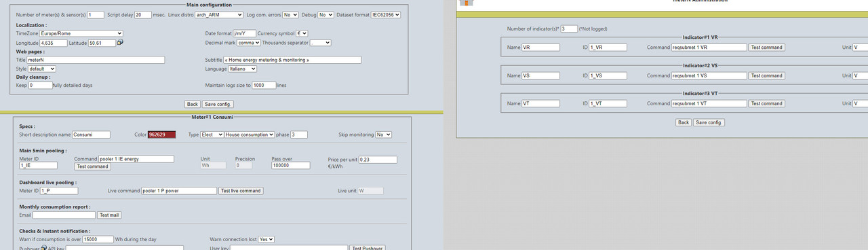Click the Number of indicator(s) field
Screen dimensions: 868x250
tap(569, 29)
